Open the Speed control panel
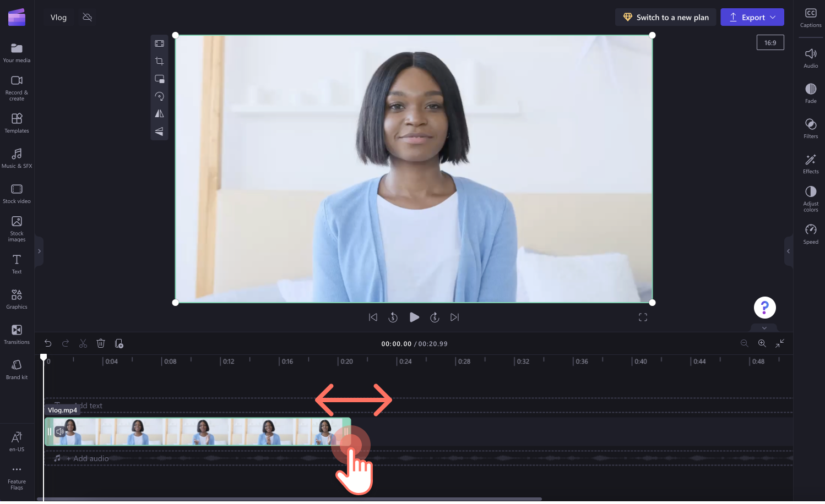Image resolution: width=825 pixels, height=504 pixels. tap(810, 233)
